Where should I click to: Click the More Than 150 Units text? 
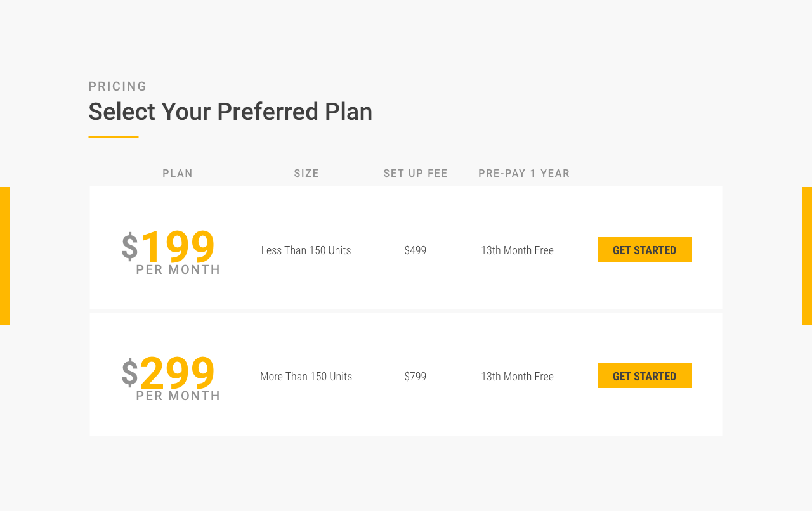point(306,377)
